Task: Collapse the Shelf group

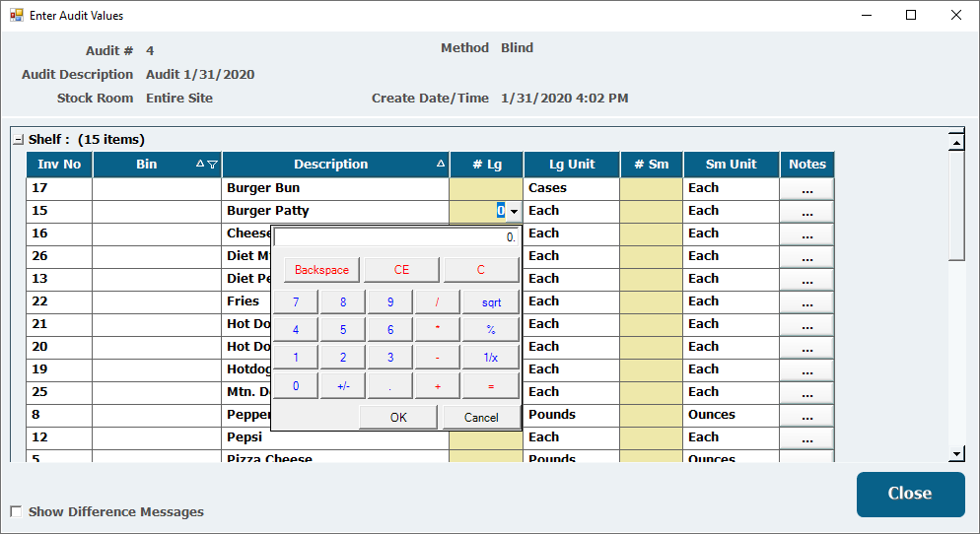Action: [x=19, y=140]
